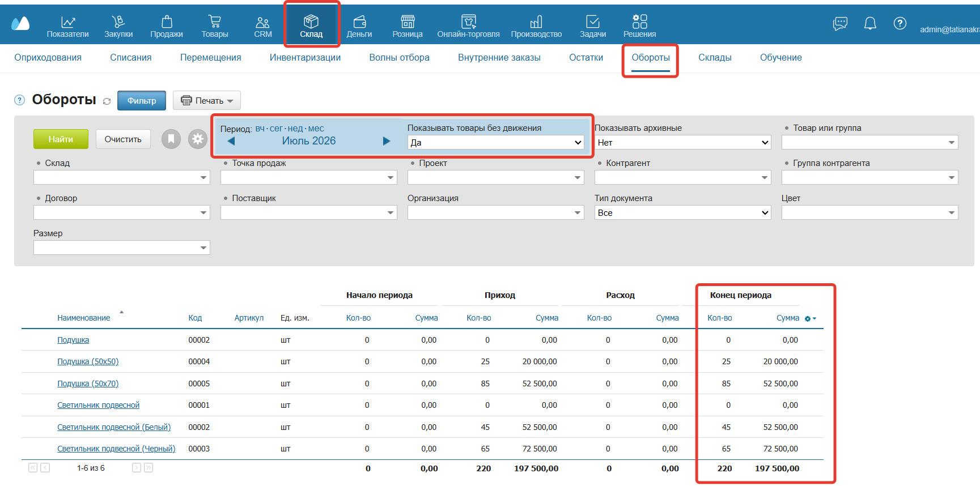
Task: Refresh the Обороты report
Action: 107,101
